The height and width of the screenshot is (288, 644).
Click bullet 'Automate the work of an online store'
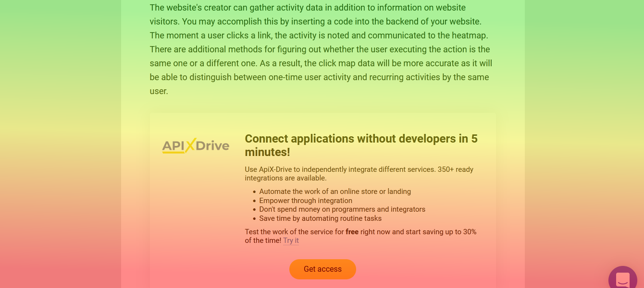click(x=335, y=191)
